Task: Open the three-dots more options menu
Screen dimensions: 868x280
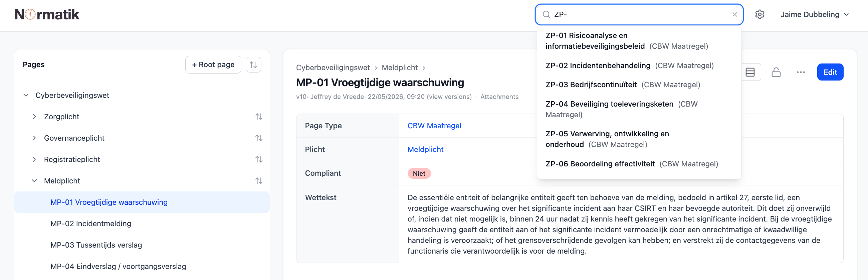Action: 801,72
